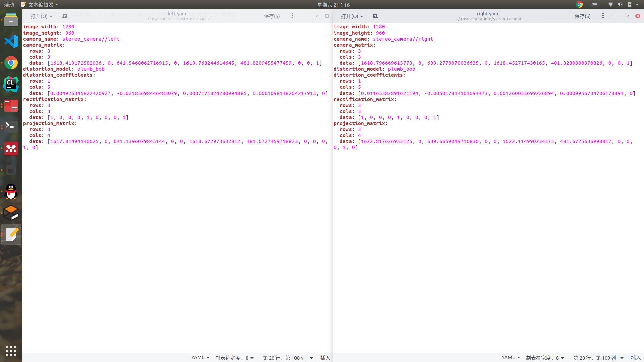The image size is (644, 362).
Task: Open YAML language selector in left editor
Action: click(200, 358)
